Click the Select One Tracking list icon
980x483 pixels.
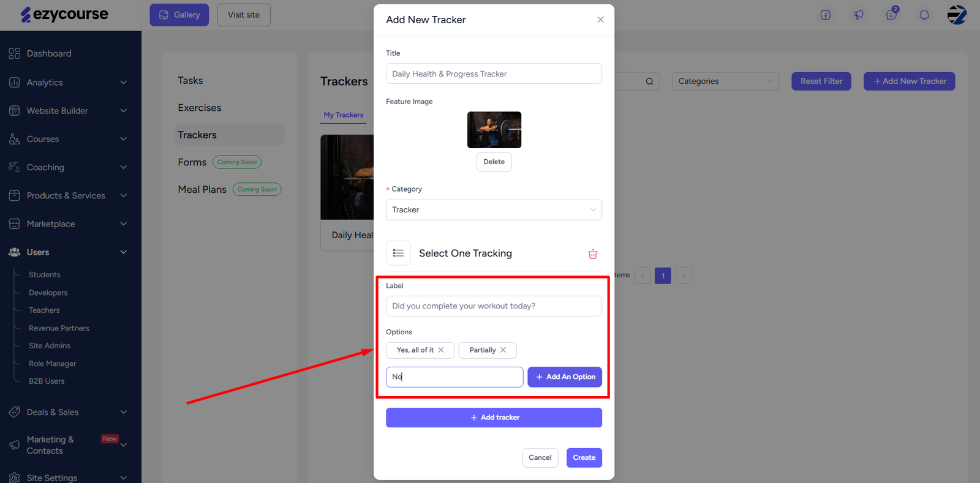point(398,253)
